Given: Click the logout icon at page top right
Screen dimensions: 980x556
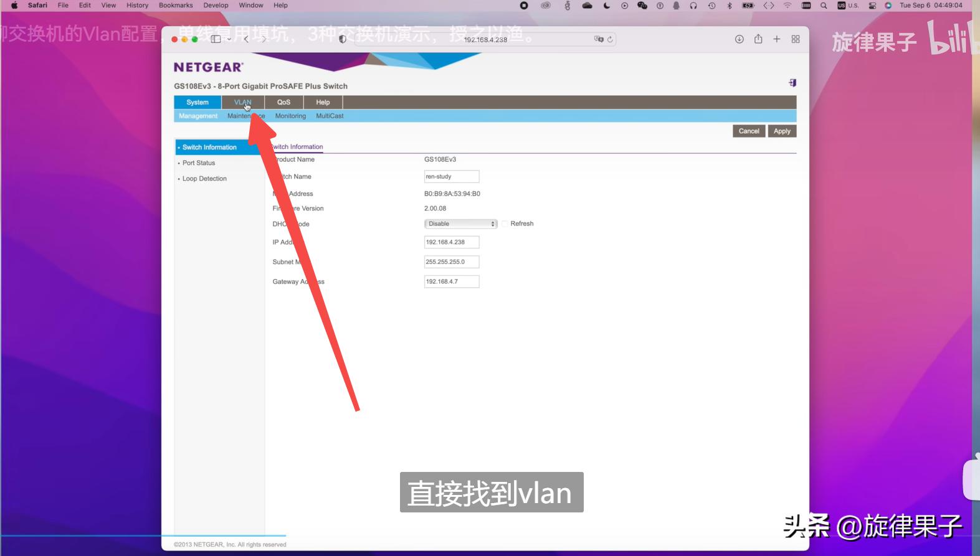Looking at the screenshot, I should coord(792,83).
